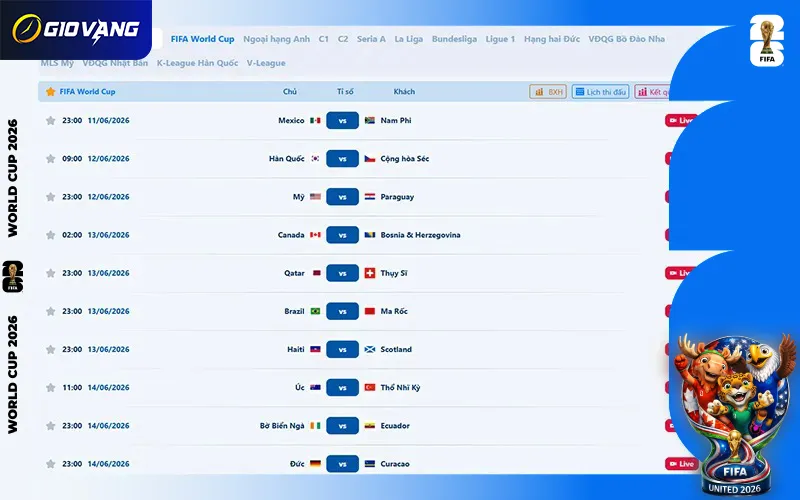
Task: Click the Thổ Nhĩ Kỳ flag icon
Action: pos(370,388)
